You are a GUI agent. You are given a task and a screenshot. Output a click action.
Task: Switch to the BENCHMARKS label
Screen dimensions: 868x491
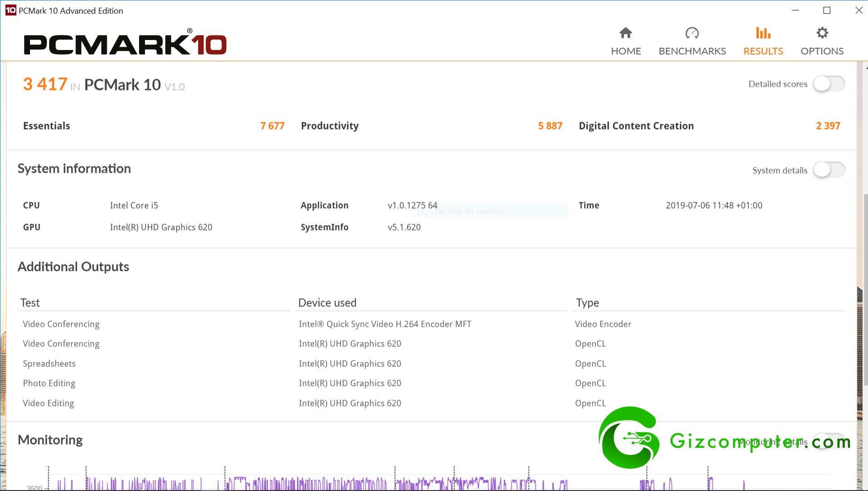point(692,51)
